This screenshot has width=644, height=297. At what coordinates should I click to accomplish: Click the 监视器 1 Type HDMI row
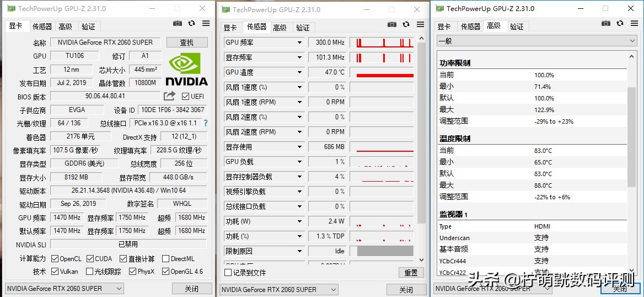532,226
